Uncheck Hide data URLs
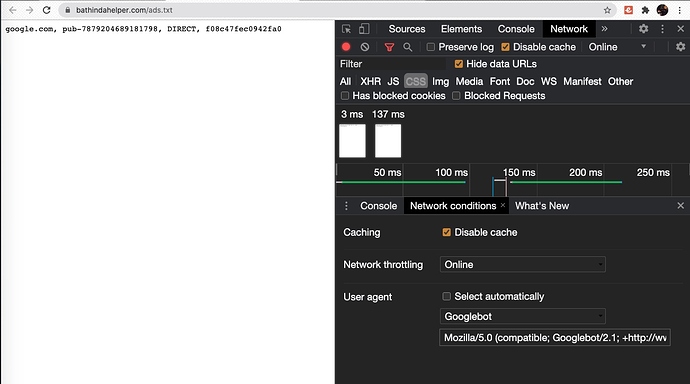 [459, 64]
